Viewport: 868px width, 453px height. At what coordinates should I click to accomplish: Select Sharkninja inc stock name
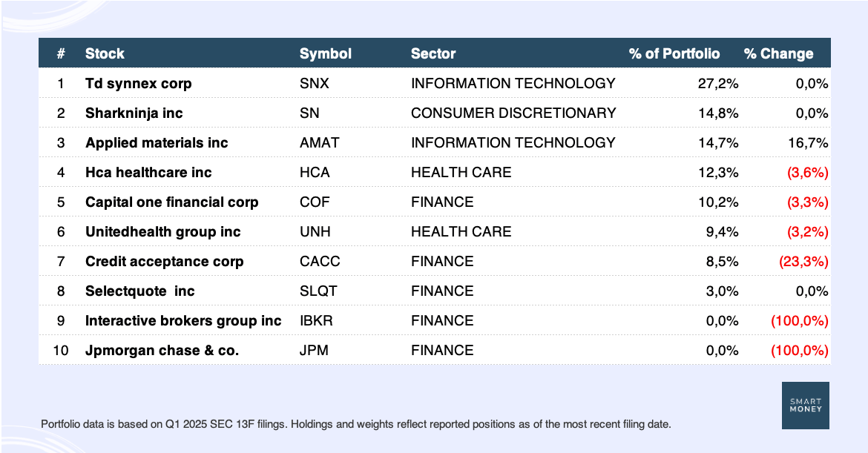(134, 113)
